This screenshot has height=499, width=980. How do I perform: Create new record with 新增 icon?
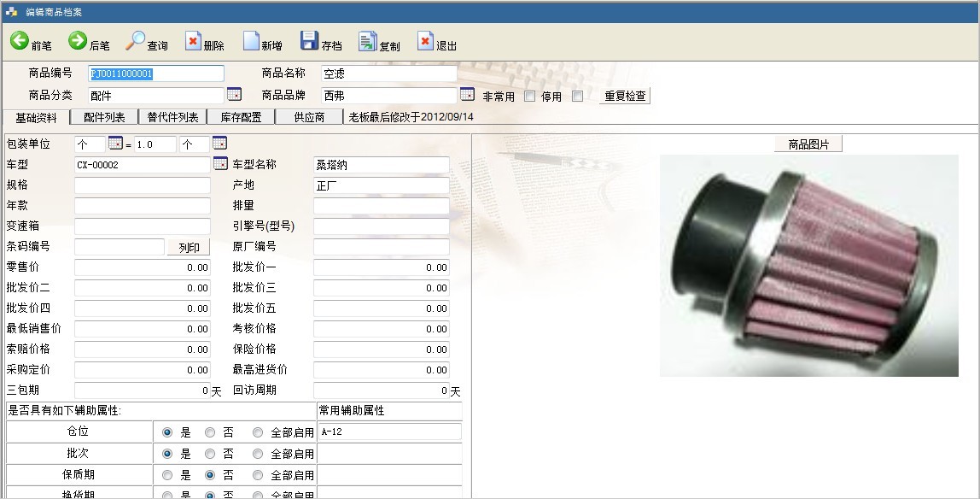click(252, 41)
